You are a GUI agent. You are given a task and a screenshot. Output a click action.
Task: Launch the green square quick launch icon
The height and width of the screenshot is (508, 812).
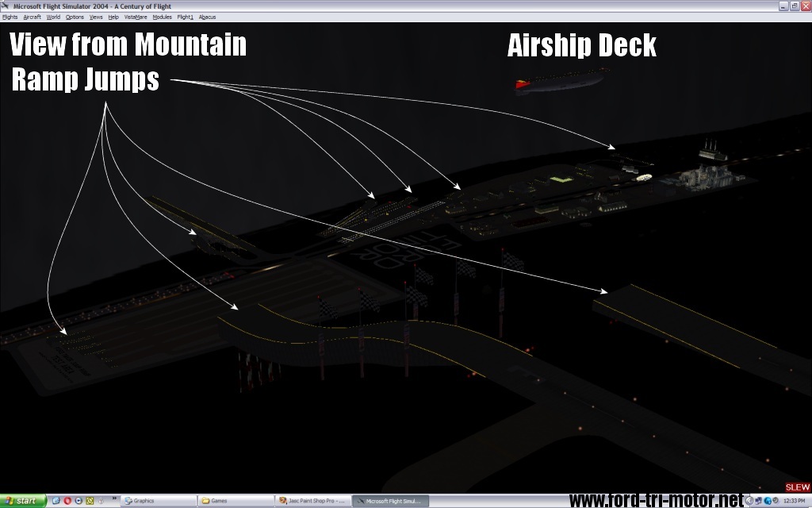click(90, 501)
